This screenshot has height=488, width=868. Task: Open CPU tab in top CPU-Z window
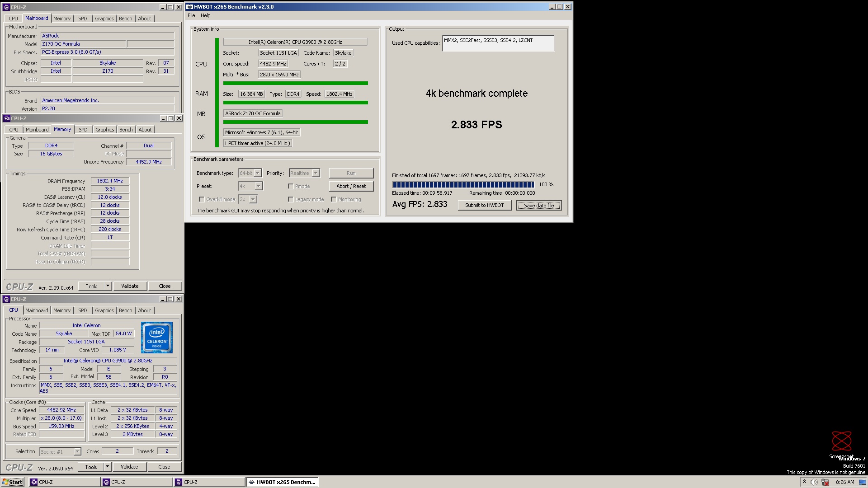[14, 19]
